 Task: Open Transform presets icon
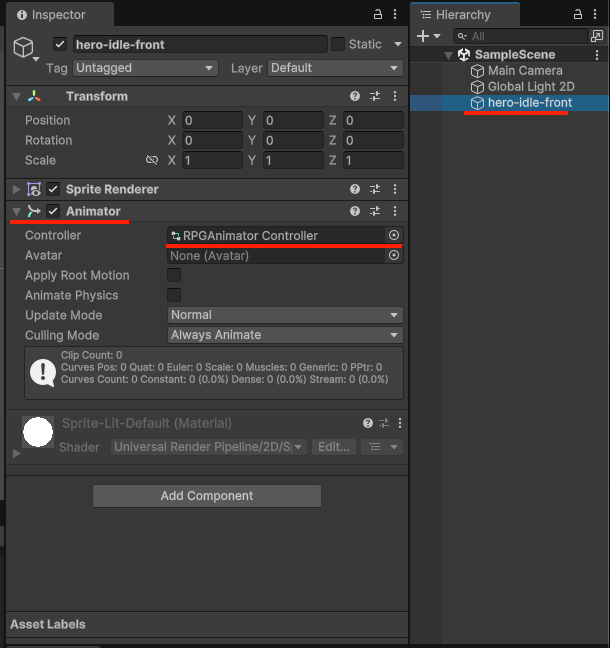tap(375, 96)
